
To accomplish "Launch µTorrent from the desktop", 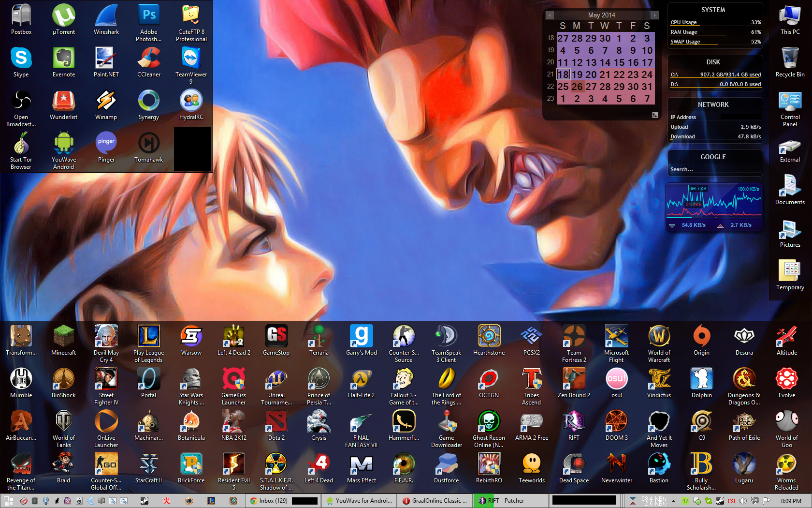I will tap(64, 19).
